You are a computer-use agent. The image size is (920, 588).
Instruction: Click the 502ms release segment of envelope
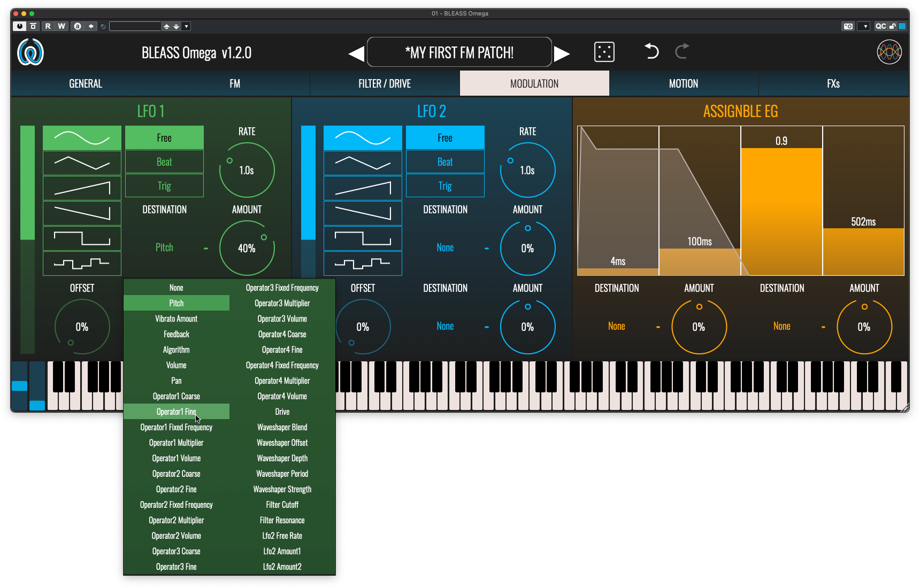(x=863, y=222)
